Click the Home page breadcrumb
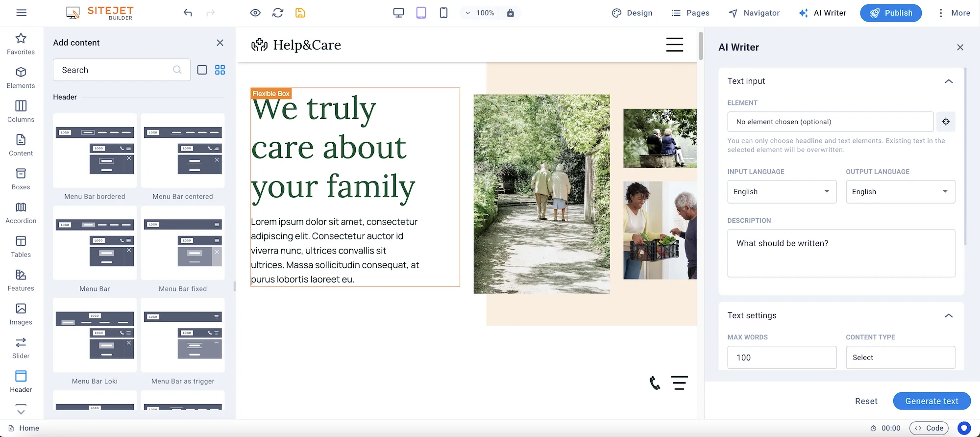980x437 pixels. [x=24, y=428]
